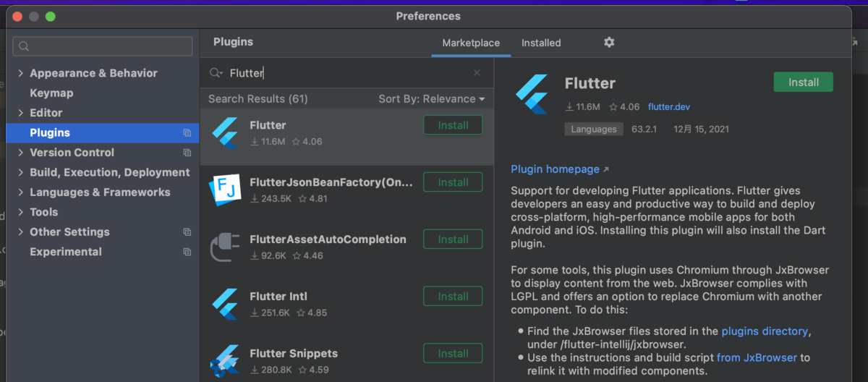
Task: Switch to the Marketplace tab
Action: tap(471, 43)
